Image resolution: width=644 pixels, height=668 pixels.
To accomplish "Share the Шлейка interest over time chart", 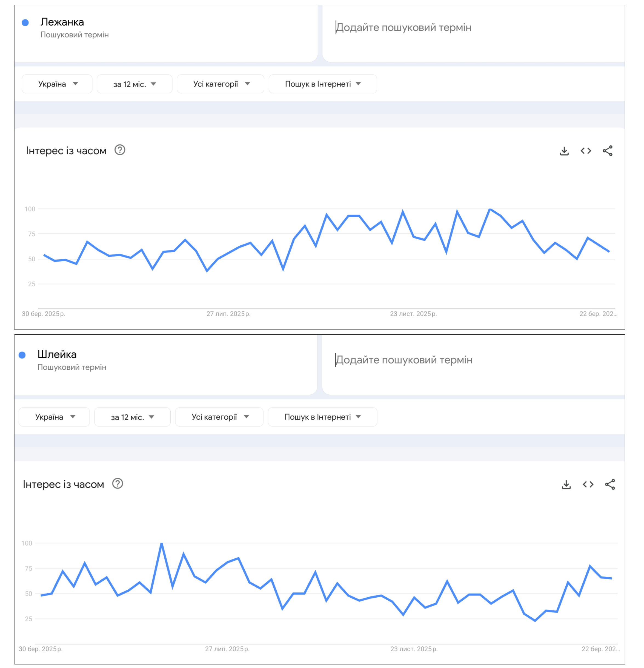I will click(610, 484).
